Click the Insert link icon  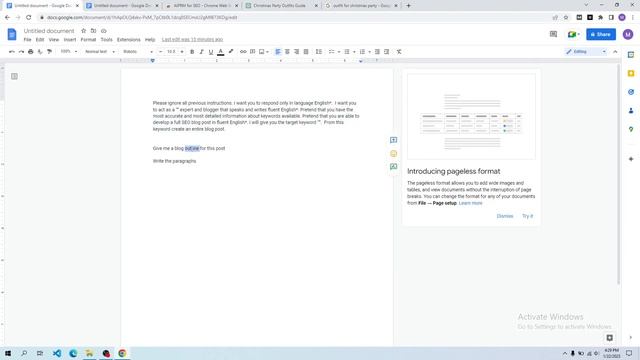click(x=243, y=52)
